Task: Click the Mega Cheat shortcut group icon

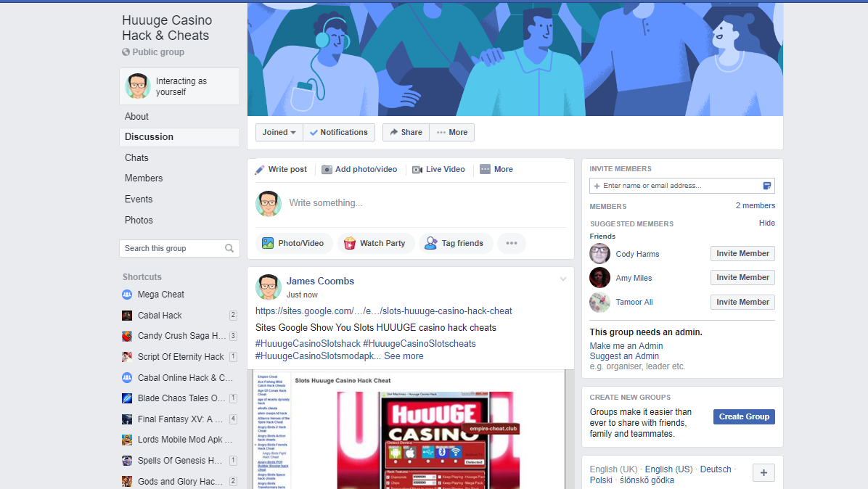Action: (x=127, y=295)
